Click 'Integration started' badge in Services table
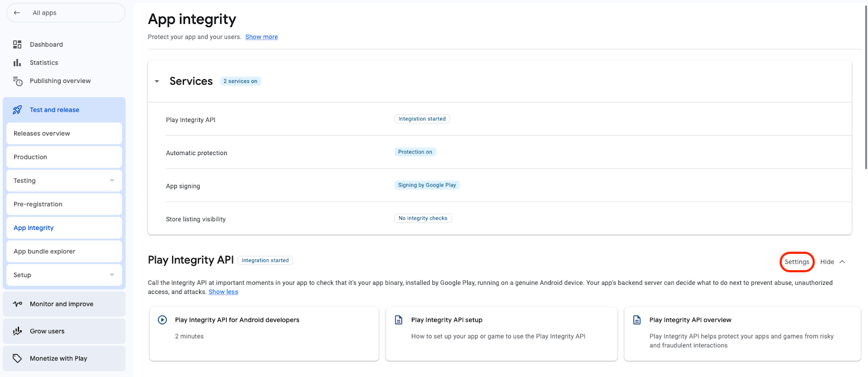Screen dimensions: 868x377 (422, 119)
